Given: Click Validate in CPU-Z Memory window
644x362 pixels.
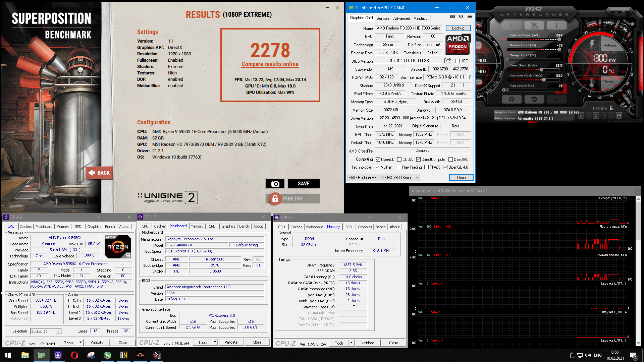Looking at the screenshot, I should [368, 343].
